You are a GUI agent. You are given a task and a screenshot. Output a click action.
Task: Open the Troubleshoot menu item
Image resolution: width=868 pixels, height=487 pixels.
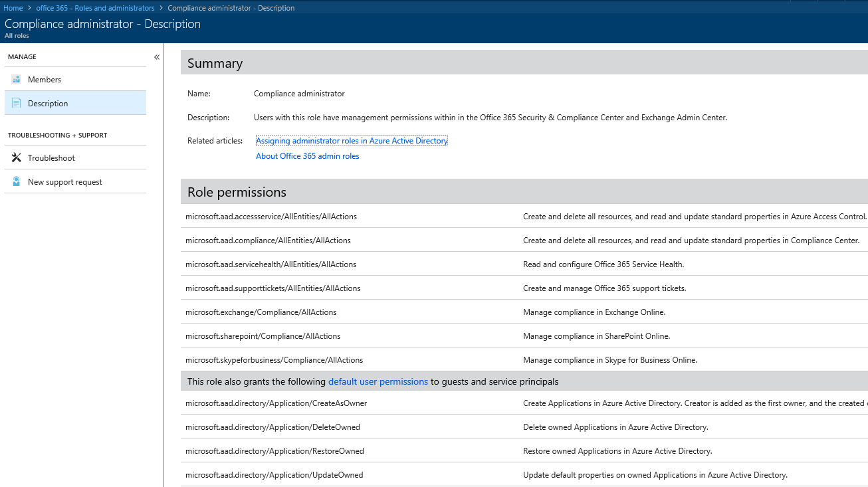[51, 158]
